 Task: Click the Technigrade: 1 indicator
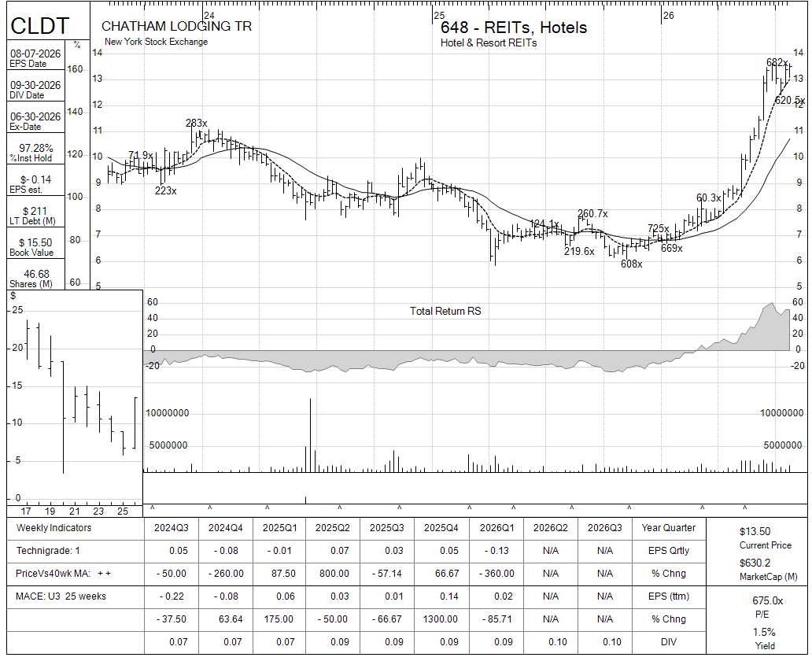tap(48, 551)
